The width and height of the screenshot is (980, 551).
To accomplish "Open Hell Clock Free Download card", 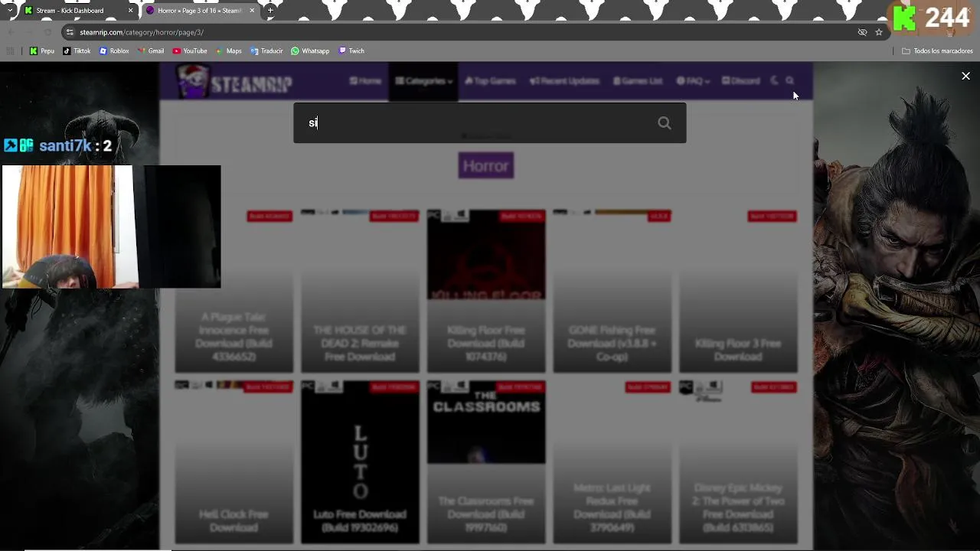I will click(x=234, y=461).
